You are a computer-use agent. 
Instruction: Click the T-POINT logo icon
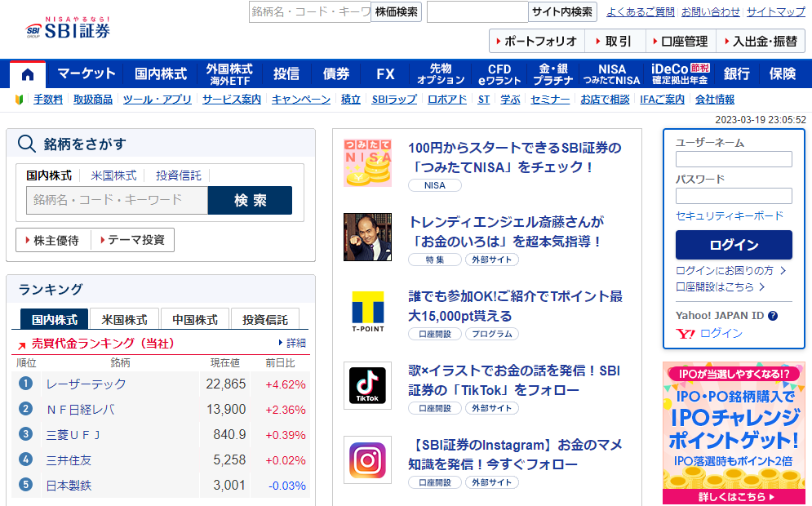(x=367, y=311)
